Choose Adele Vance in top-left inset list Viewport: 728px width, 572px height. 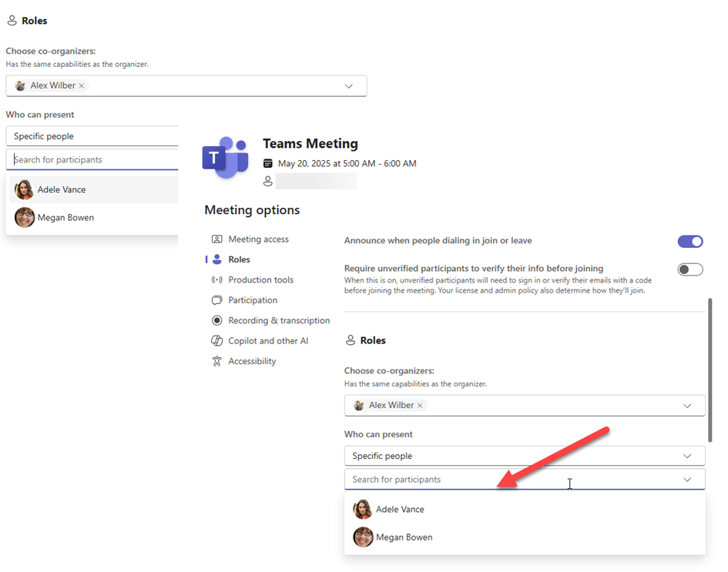[x=94, y=189]
